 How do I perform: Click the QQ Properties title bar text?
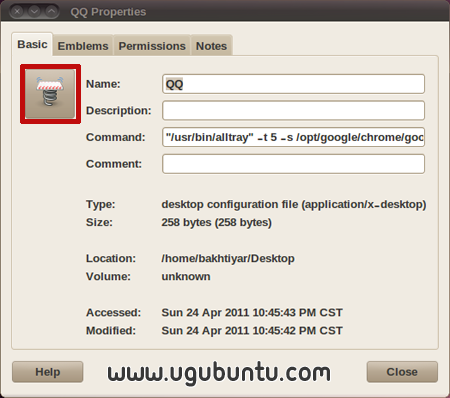(x=108, y=12)
